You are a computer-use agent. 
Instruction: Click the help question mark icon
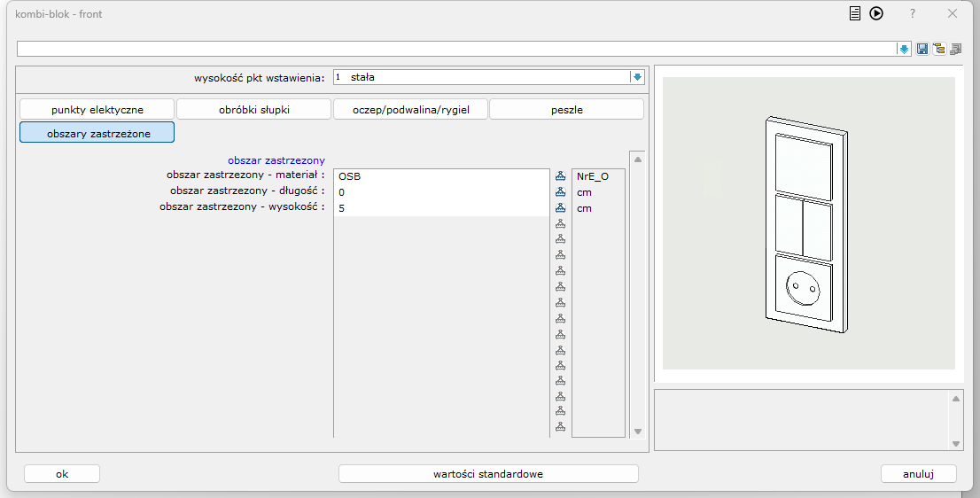913,13
